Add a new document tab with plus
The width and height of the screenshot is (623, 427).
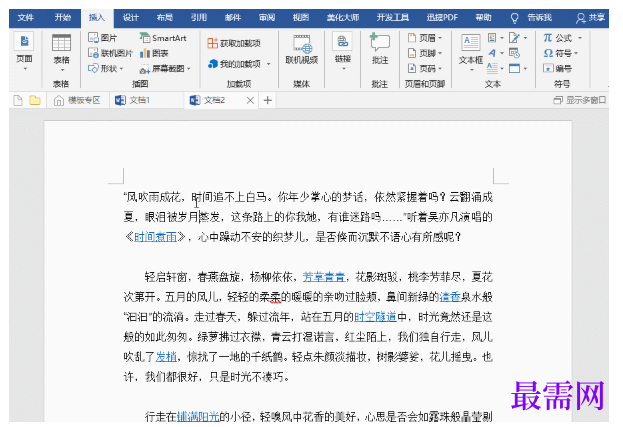tap(268, 100)
